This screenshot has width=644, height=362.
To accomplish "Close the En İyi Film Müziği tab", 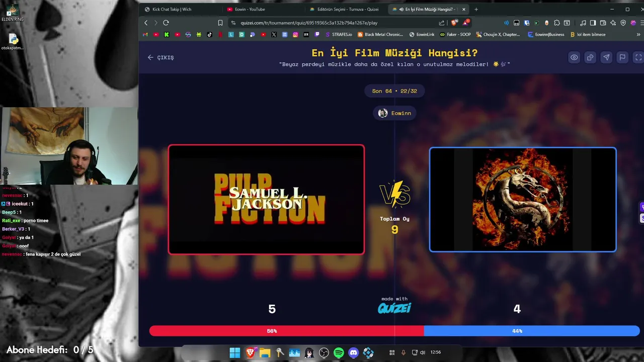I will pyautogui.click(x=464, y=9).
